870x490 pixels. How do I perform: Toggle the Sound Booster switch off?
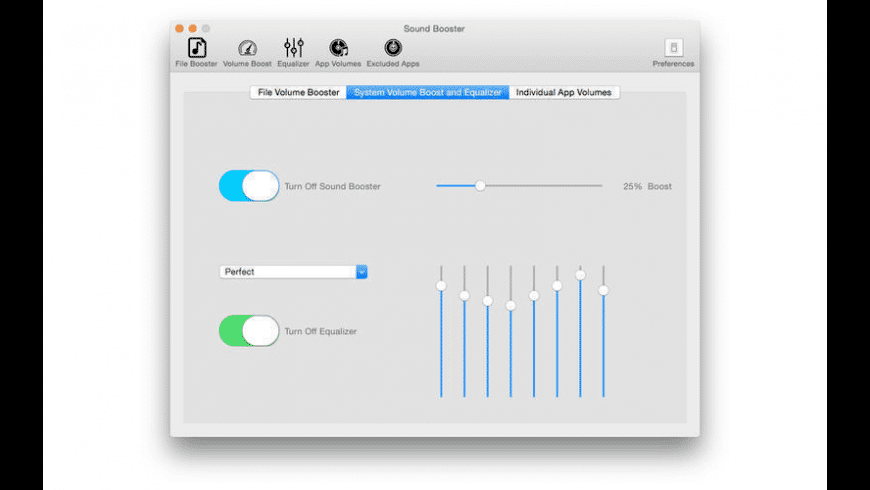click(x=249, y=186)
